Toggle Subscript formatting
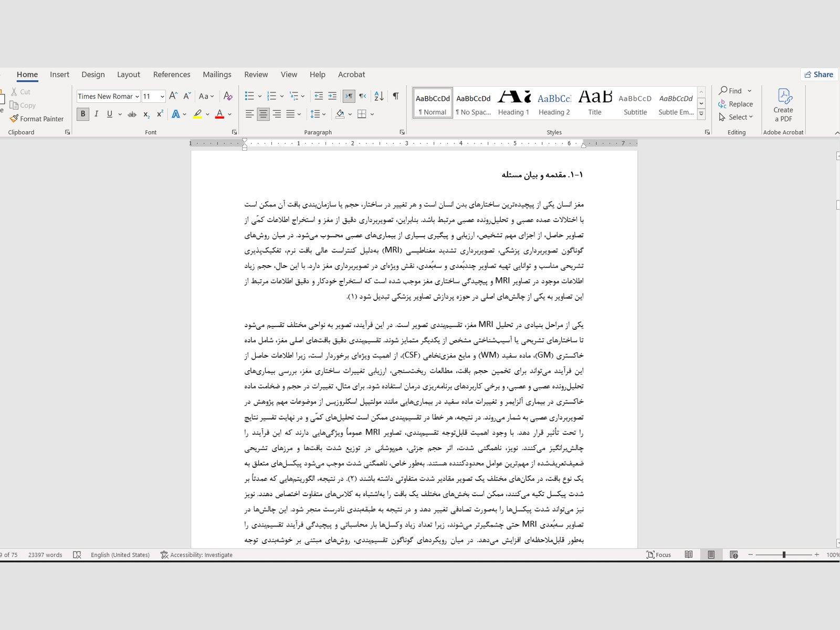840x630 pixels. [146, 114]
